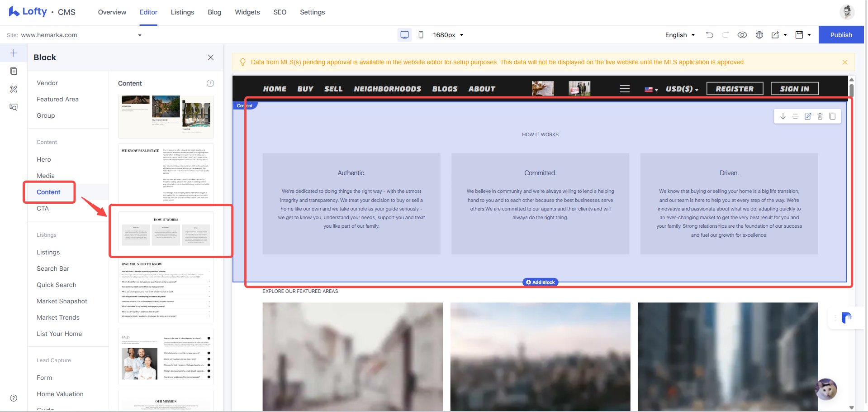Open block layout lines icon

[795, 116]
